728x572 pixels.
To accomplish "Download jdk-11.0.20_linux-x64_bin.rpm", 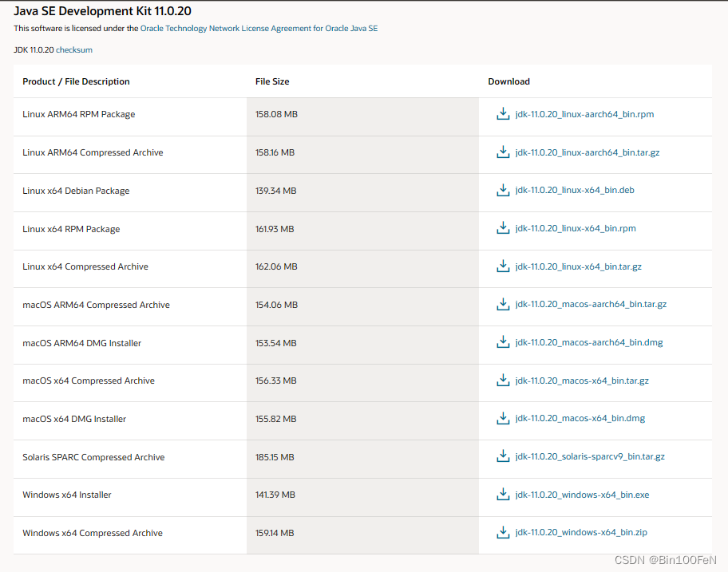I will (x=576, y=228).
